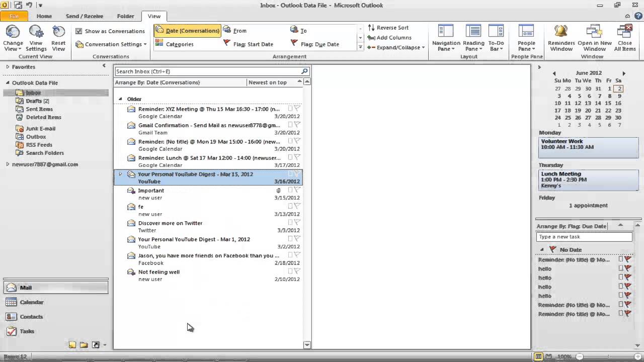The width and height of the screenshot is (644, 362).
Task: Open Search Folders
Action: point(44,153)
